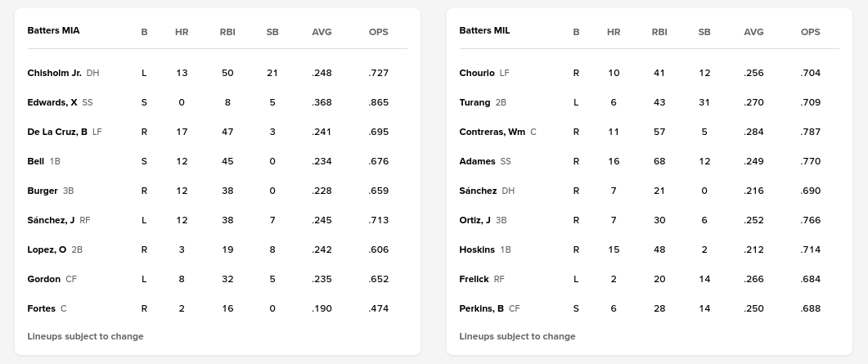Open De La Cruz, B profile

tap(57, 132)
